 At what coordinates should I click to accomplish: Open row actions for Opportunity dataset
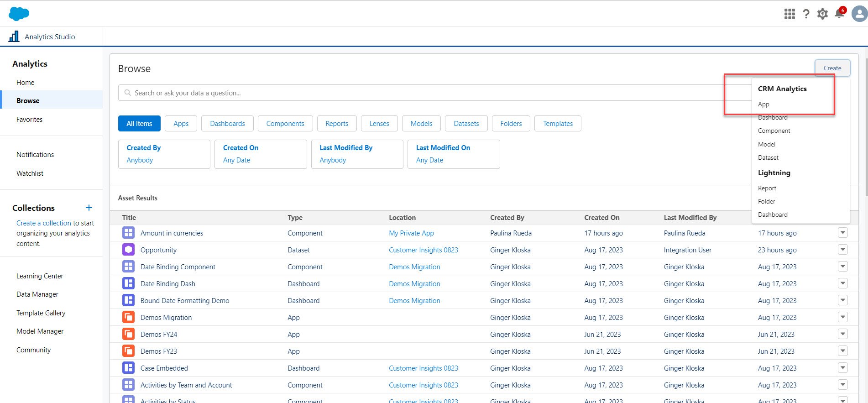coord(843,250)
